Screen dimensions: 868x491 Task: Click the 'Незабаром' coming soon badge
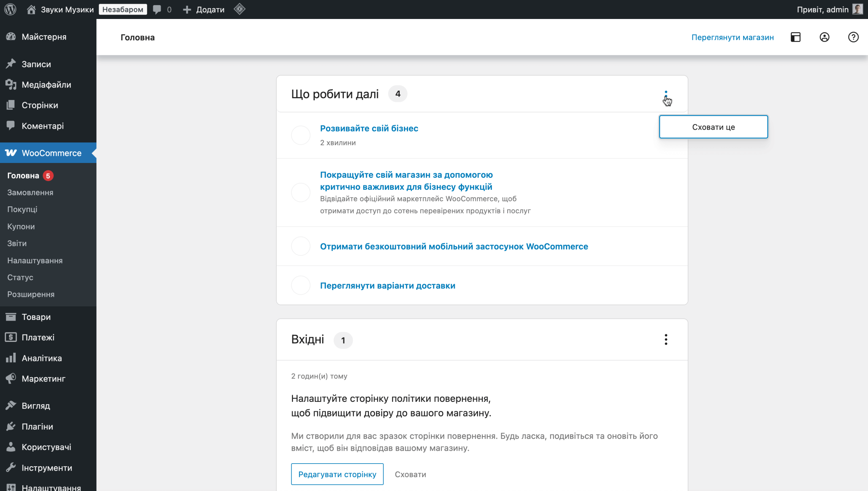click(123, 9)
